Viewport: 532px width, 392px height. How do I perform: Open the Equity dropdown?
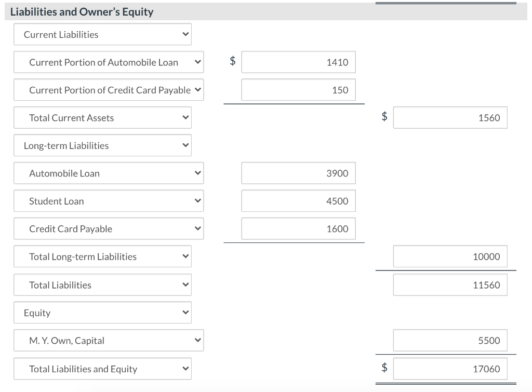point(102,313)
